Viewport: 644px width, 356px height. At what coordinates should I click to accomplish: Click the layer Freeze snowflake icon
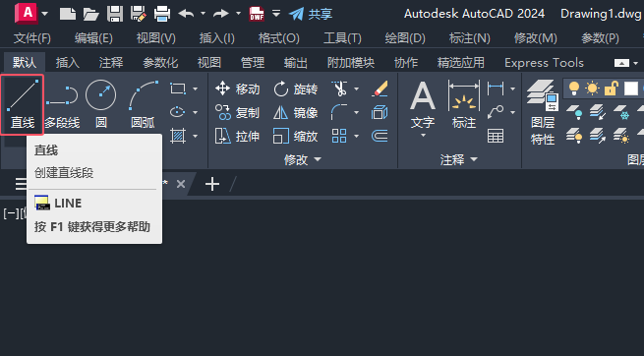point(621,112)
